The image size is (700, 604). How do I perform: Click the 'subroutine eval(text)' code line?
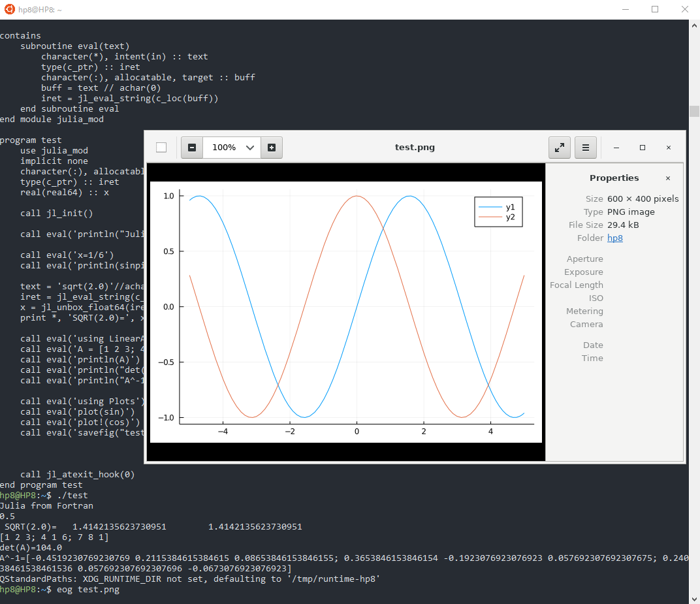pyautogui.click(x=74, y=46)
